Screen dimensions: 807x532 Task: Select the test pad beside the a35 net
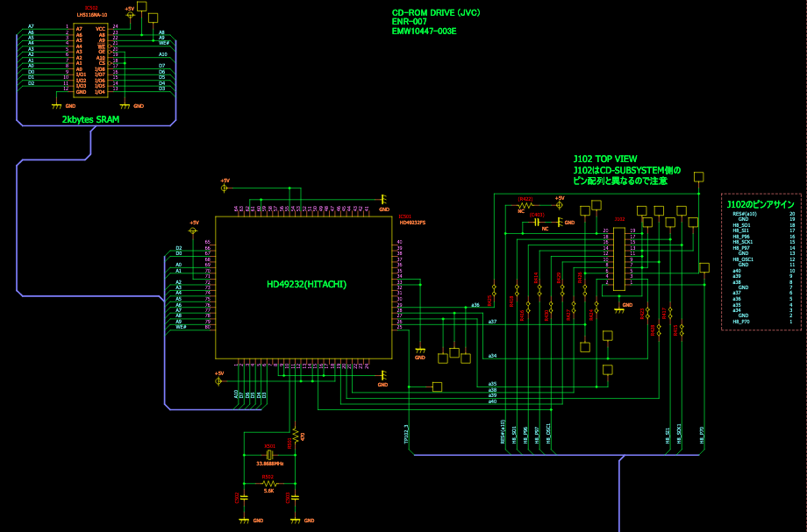point(438,386)
